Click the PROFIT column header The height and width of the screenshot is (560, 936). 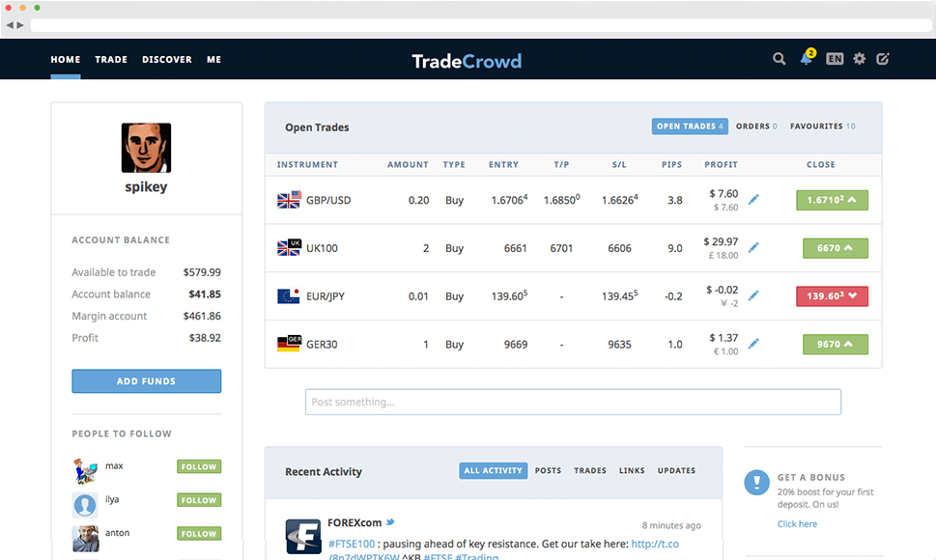pyautogui.click(x=722, y=164)
